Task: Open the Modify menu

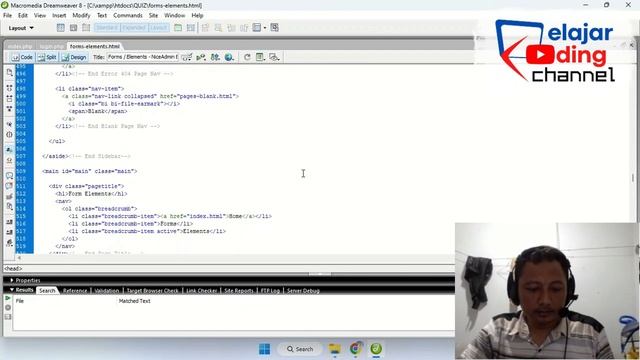Action: pos(81,16)
